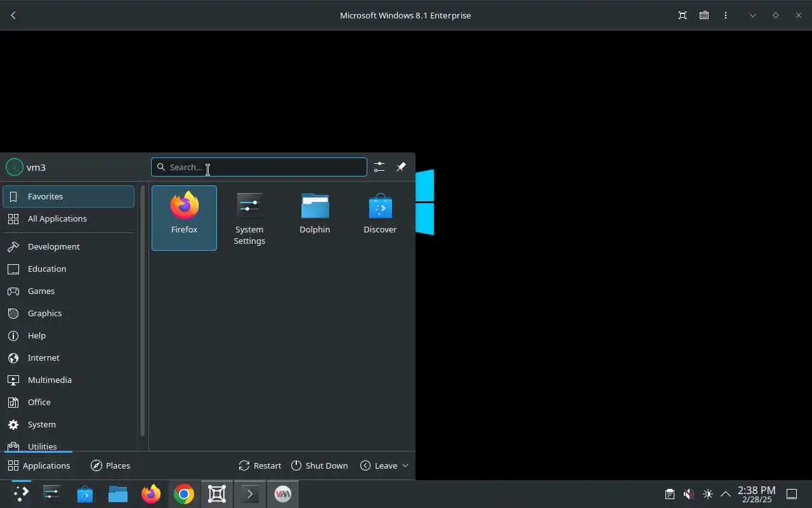Open the Konsole terminal taskbar icon
The height and width of the screenshot is (508, 812).
[x=250, y=494]
